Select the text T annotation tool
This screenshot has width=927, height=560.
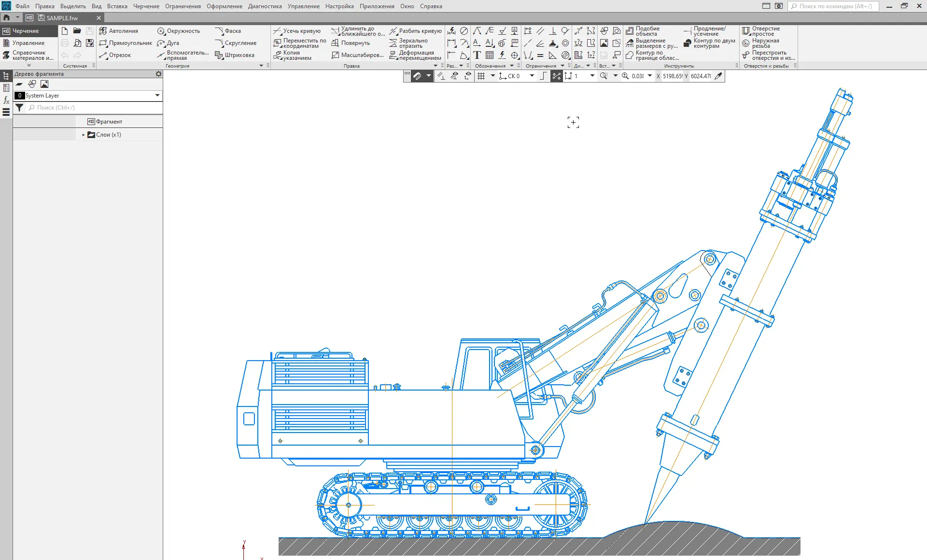pyautogui.click(x=477, y=55)
